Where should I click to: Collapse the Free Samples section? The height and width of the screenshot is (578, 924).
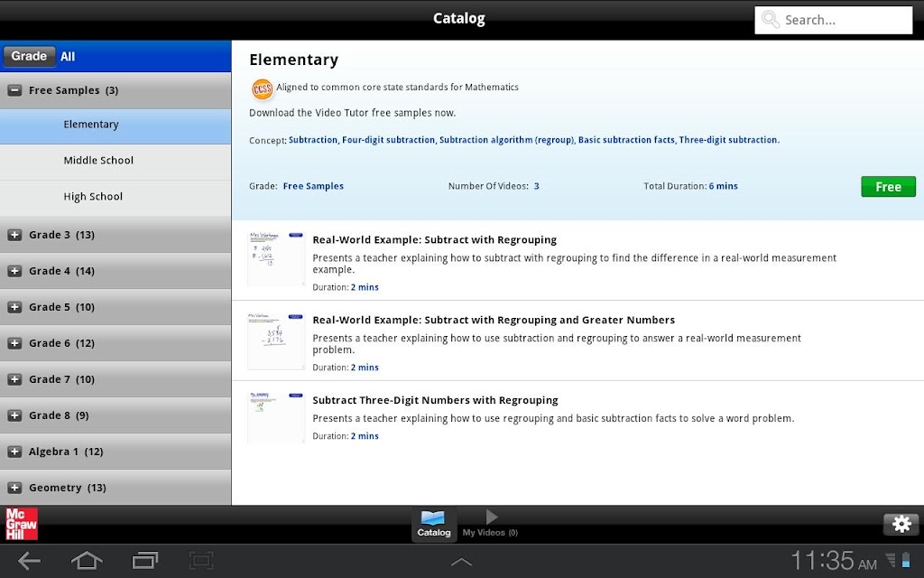click(x=14, y=90)
